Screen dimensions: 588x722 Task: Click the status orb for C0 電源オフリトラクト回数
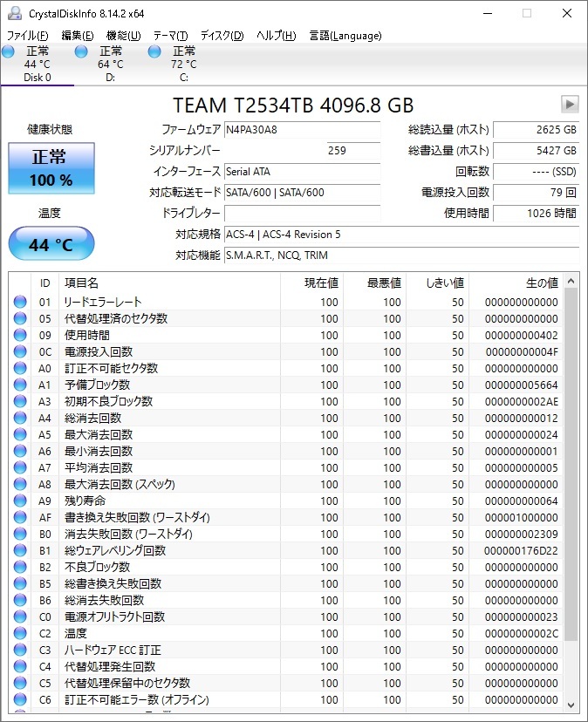(20, 616)
